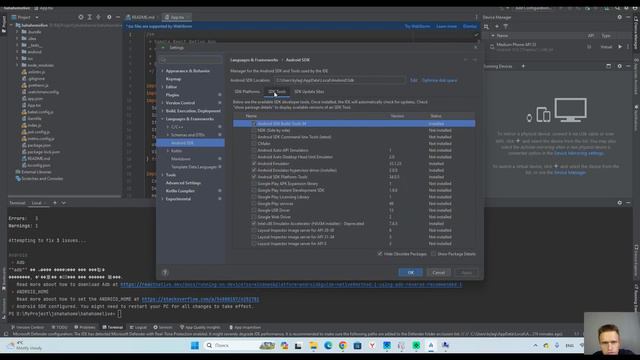
Task: Open the Logcat tool window
Action: [x=138, y=327]
